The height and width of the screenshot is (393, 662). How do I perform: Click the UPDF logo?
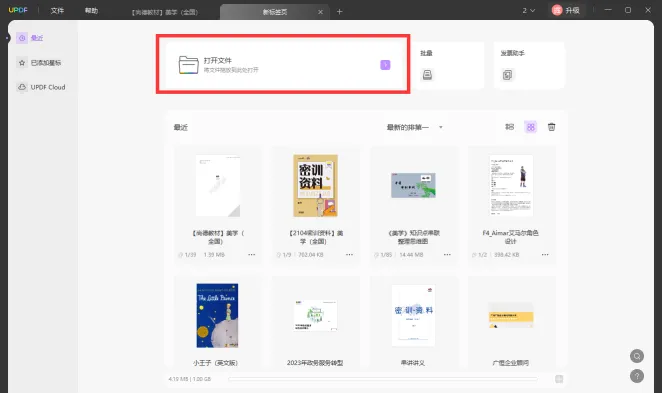[x=18, y=10]
